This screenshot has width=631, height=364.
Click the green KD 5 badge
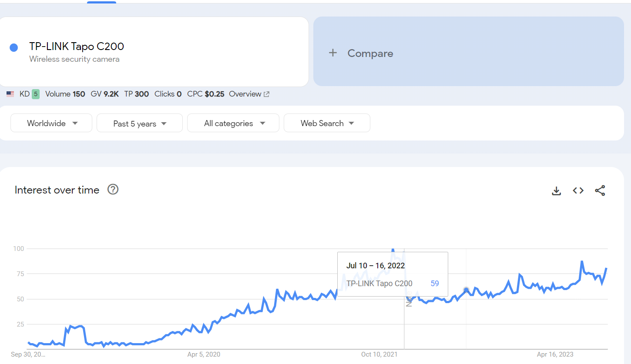[36, 94]
